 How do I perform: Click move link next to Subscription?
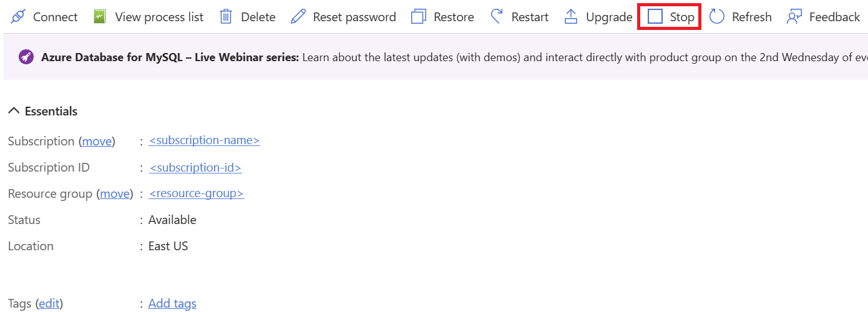97,141
